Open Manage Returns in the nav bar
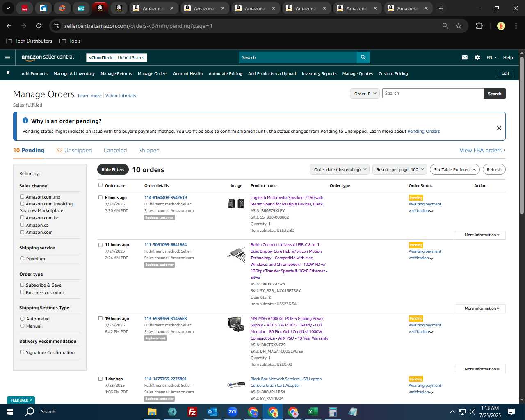The image size is (525, 420). (116, 74)
